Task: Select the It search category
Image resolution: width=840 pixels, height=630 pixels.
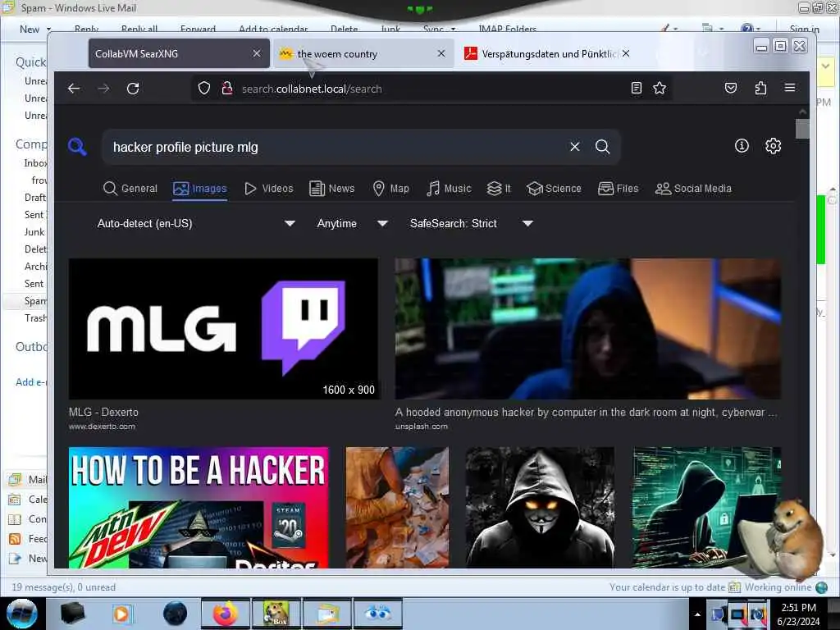Action: pyautogui.click(x=499, y=189)
